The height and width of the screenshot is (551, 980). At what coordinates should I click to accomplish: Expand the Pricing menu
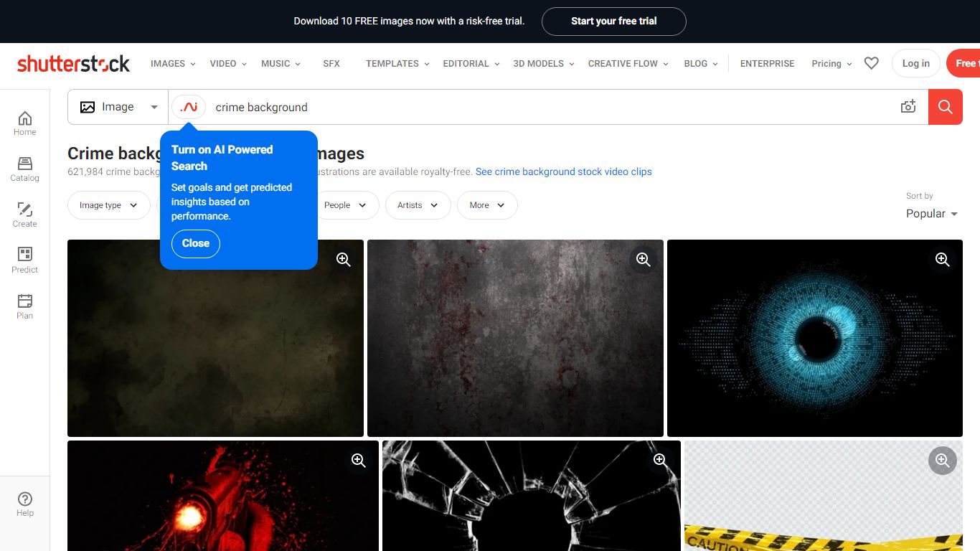tap(832, 63)
